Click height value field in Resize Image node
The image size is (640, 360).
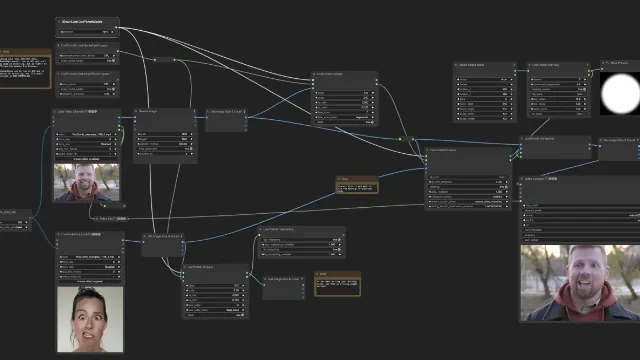pyautogui.click(x=165, y=139)
